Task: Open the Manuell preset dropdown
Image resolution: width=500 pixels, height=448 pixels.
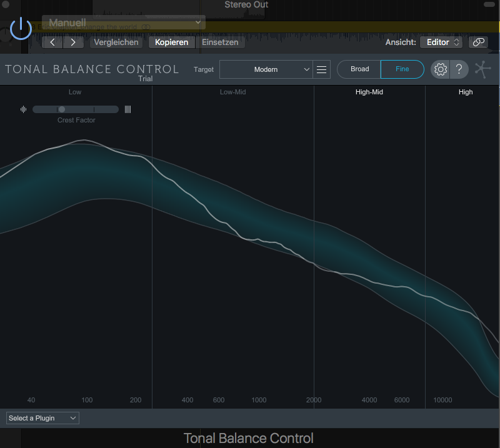Action: coord(123,22)
